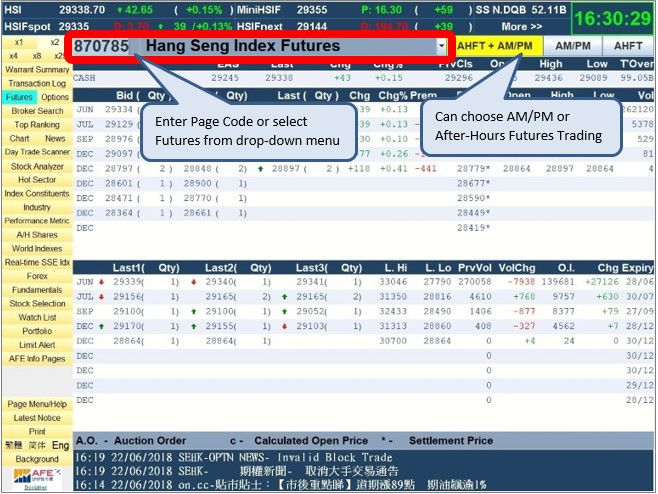Open Transaction Log page

click(x=37, y=84)
